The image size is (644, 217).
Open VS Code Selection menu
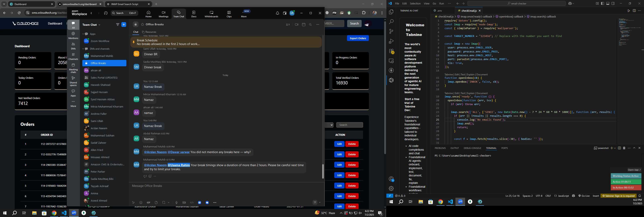click(415, 3)
